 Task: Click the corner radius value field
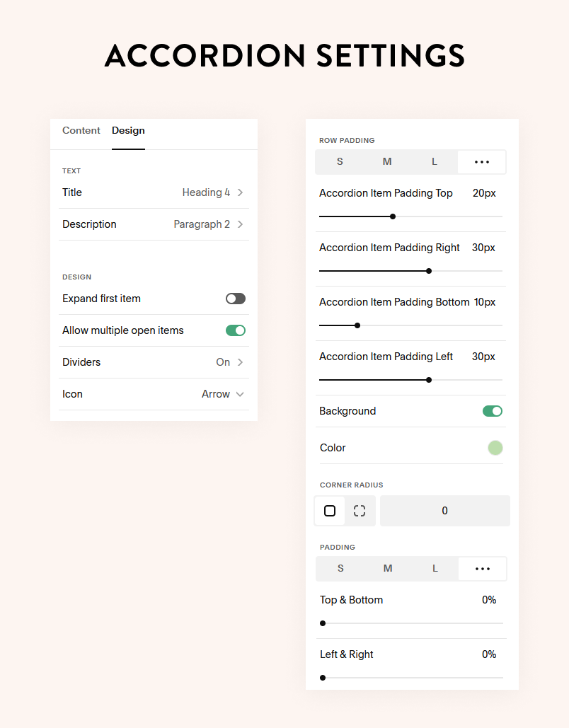pos(444,510)
